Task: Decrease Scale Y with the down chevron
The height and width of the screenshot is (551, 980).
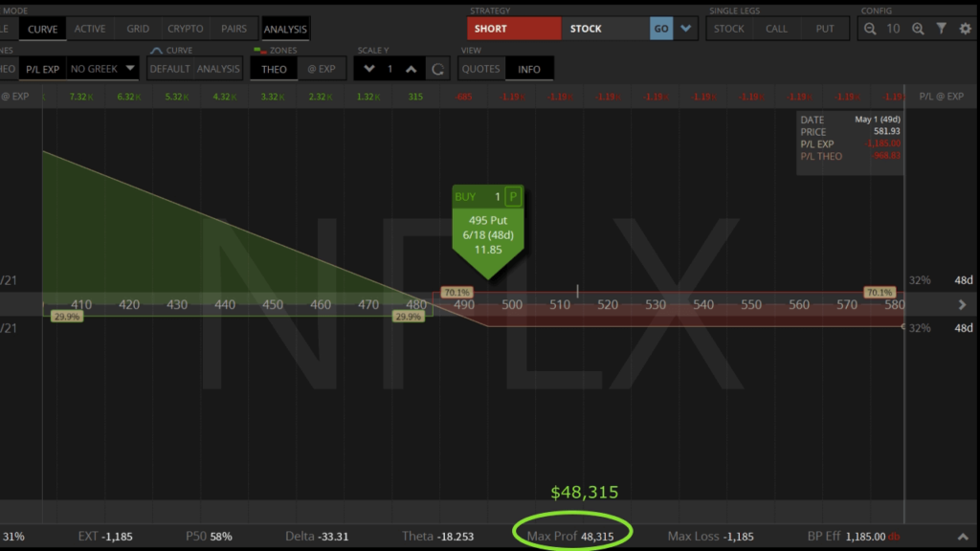Action: [x=368, y=69]
